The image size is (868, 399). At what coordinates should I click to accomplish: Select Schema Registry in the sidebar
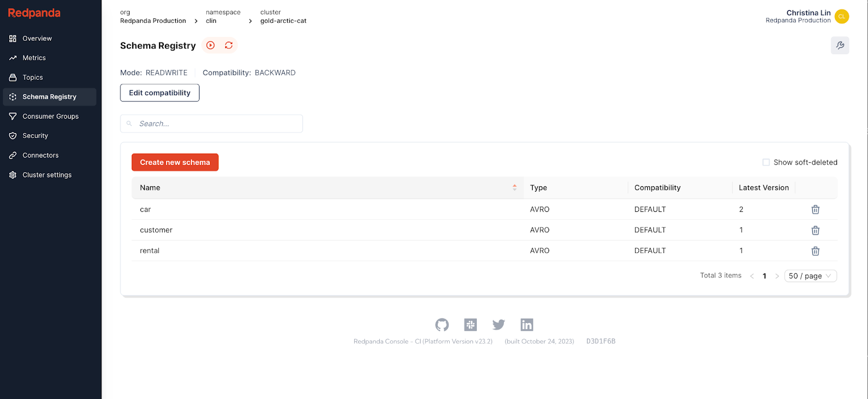click(49, 97)
